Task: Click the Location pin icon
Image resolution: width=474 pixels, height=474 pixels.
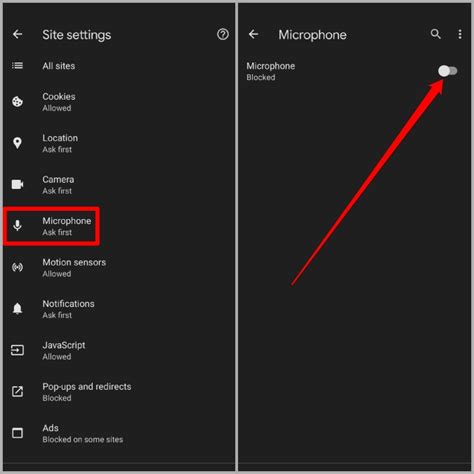Action: (17, 143)
